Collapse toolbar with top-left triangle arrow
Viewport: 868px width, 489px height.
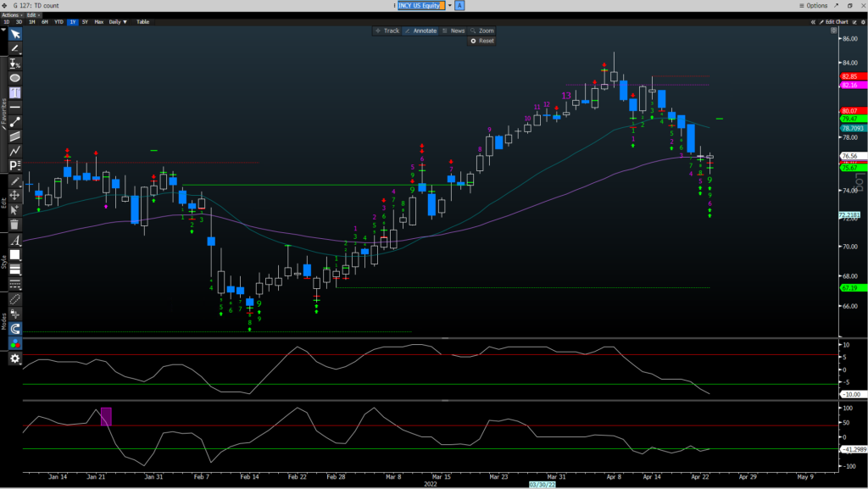[x=3, y=30]
